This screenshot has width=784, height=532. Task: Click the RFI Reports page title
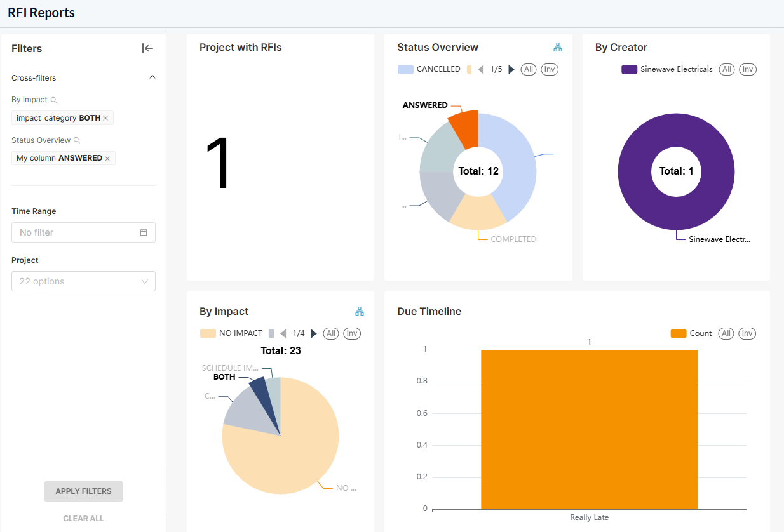click(x=41, y=13)
